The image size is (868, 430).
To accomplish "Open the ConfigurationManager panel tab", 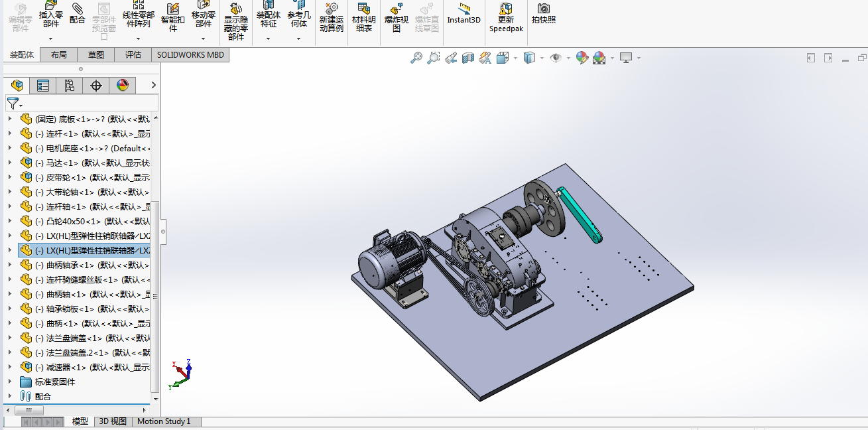I will pyautogui.click(x=70, y=85).
